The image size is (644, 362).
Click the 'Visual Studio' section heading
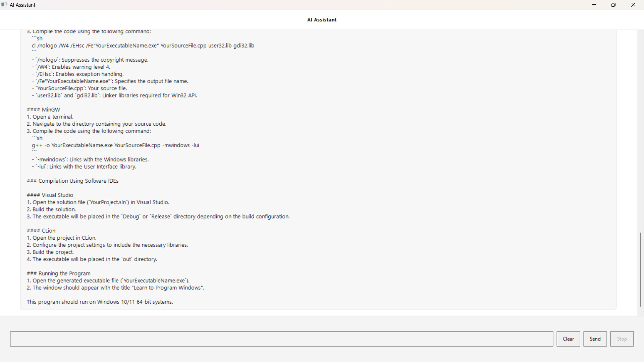tap(50, 195)
